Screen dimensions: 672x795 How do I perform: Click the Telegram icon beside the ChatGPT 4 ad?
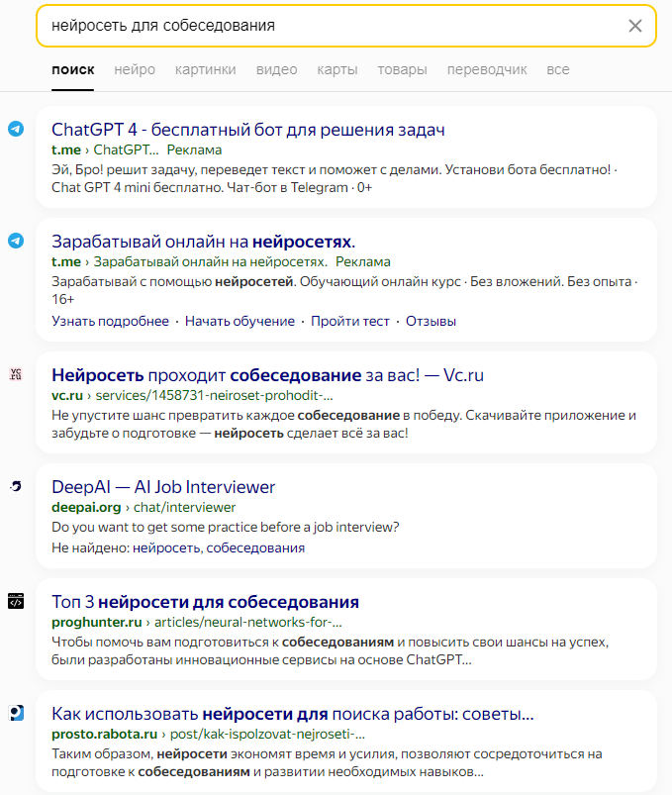click(x=16, y=130)
